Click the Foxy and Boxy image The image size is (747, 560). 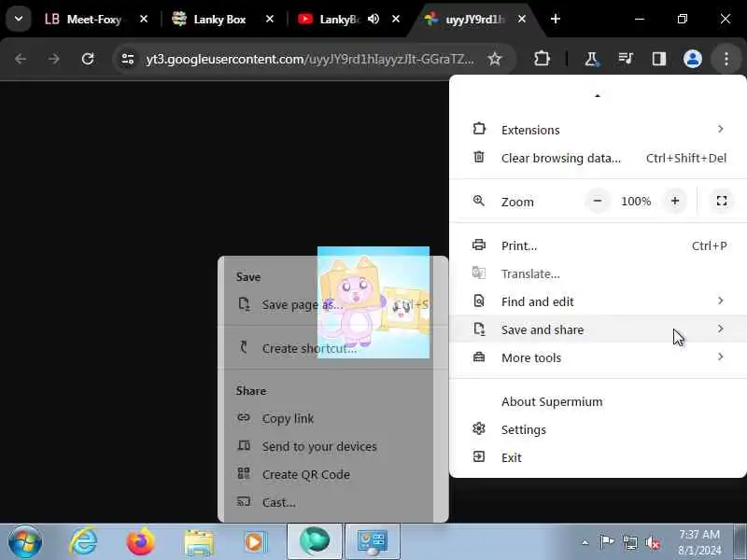point(373,302)
